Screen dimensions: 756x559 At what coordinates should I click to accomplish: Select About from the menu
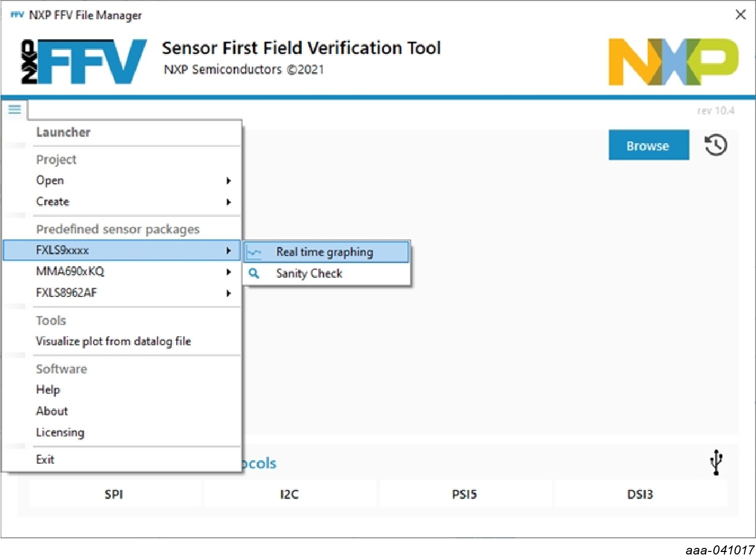click(x=52, y=411)
